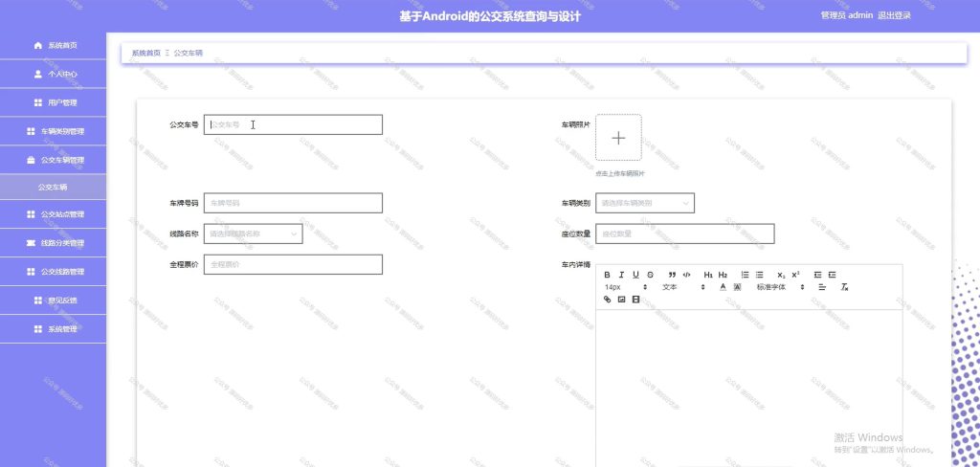Expand 线路分类管理 sidebar menu
Viewport: 980px width, 467px height.
pos(54,243)
